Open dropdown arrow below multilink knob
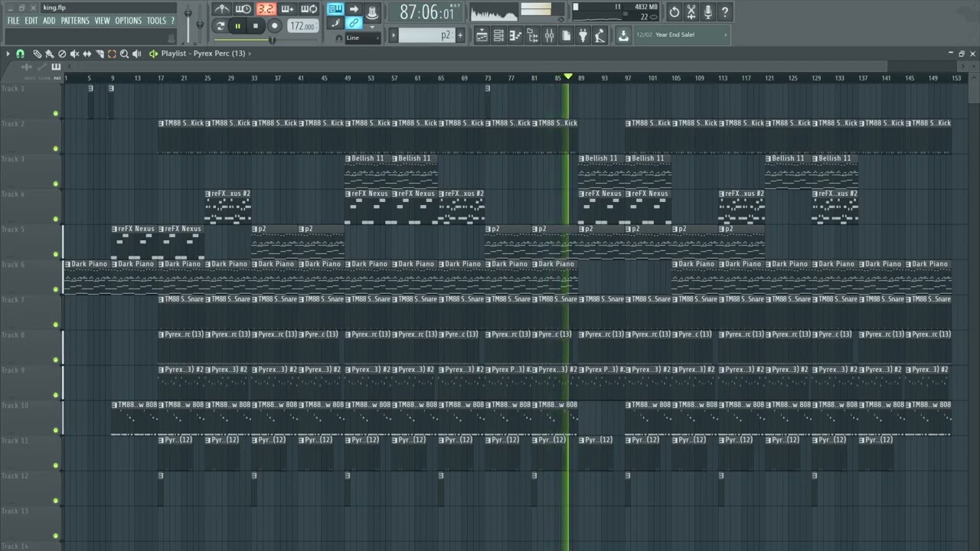 click(372, 27)
